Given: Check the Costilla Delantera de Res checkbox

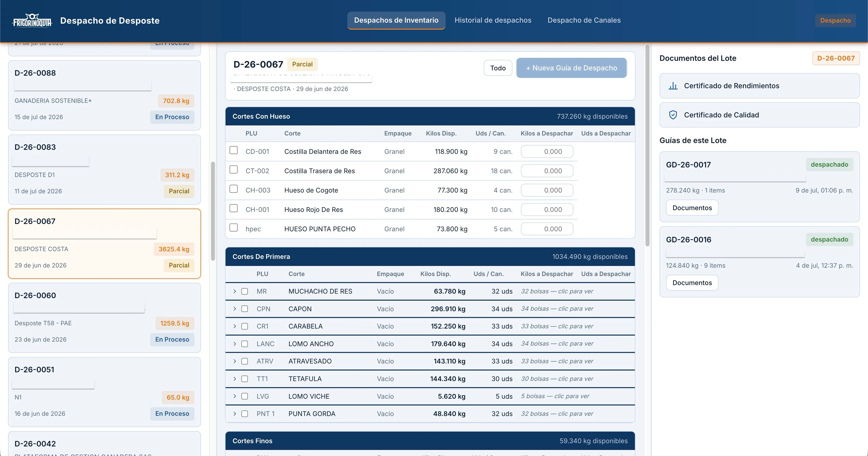Looking at the screenshot, I should click(x=234, y=150).
